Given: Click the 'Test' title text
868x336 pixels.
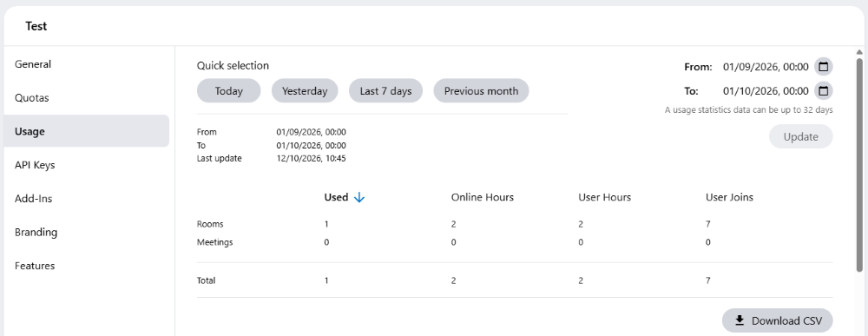Looking at the screenshot, I should (36, 26).
